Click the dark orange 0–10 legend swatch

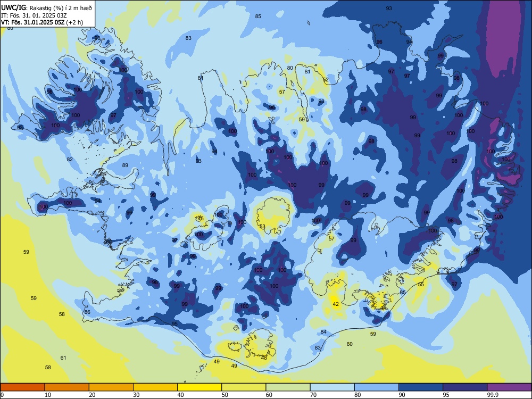point(22,387)
